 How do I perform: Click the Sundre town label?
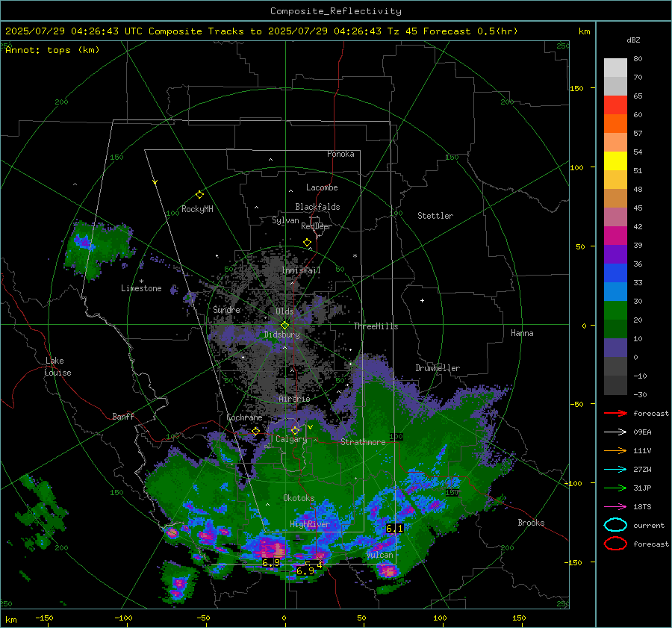pos(226,309)
